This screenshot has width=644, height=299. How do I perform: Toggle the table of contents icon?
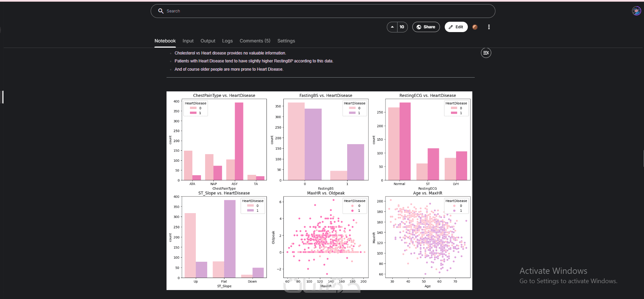(x=486, y=53)
